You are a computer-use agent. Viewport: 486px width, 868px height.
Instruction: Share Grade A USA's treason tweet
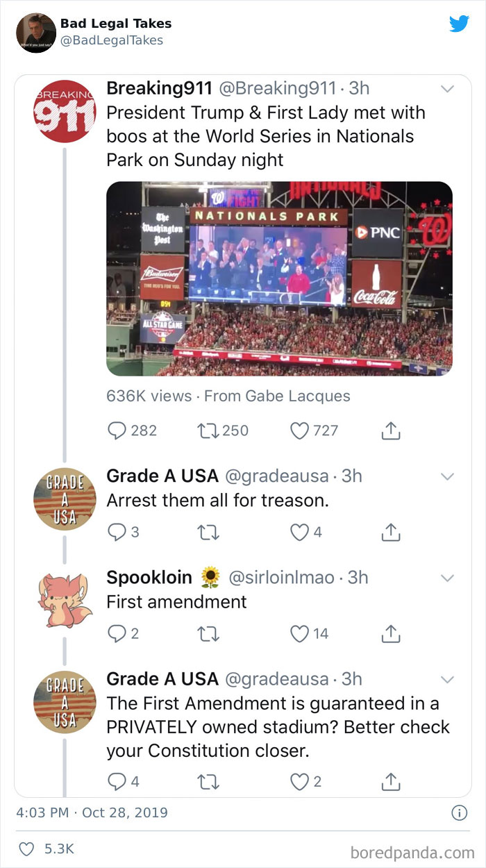tap(391, 532)
